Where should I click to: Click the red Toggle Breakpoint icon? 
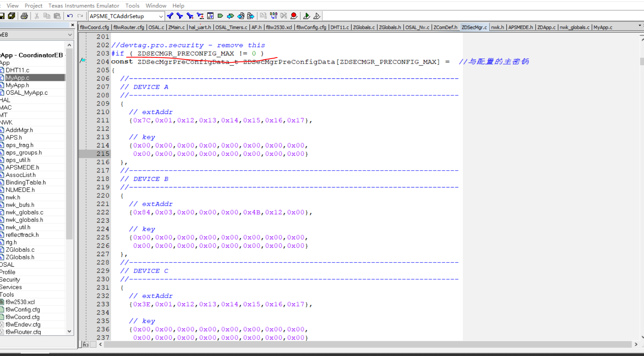click(294, 16)
